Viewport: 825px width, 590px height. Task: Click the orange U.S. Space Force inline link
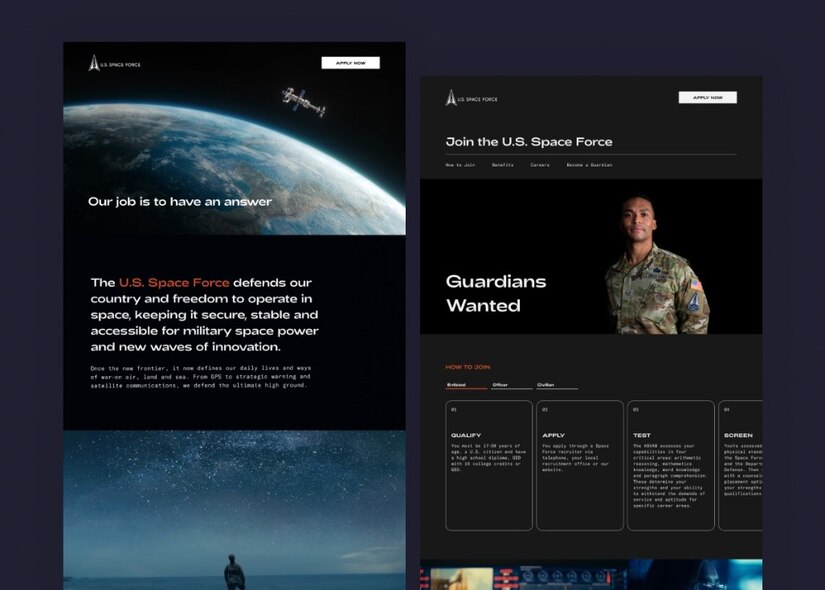pyautogui.click(x=173, y=282)
